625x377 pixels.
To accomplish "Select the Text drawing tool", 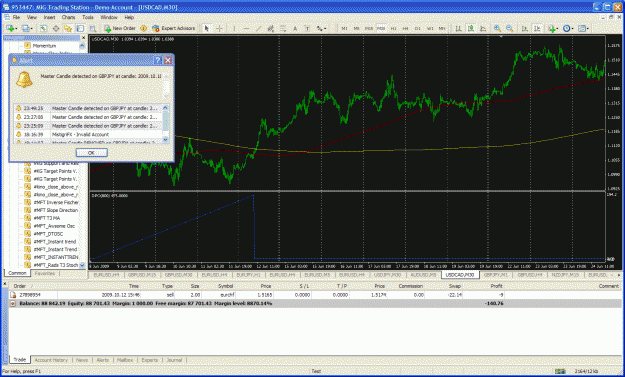I will click(x=295, y=28).
